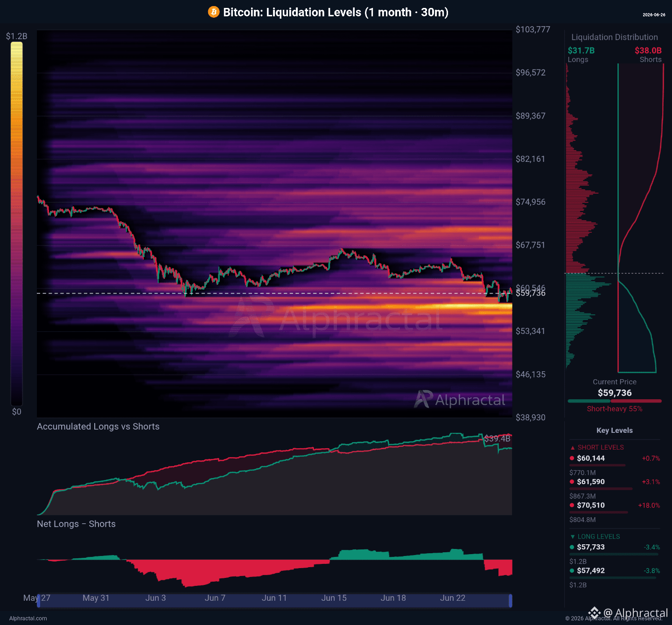Grab the left handle of the date range slider
672x625 pixels.
[39, 600]
